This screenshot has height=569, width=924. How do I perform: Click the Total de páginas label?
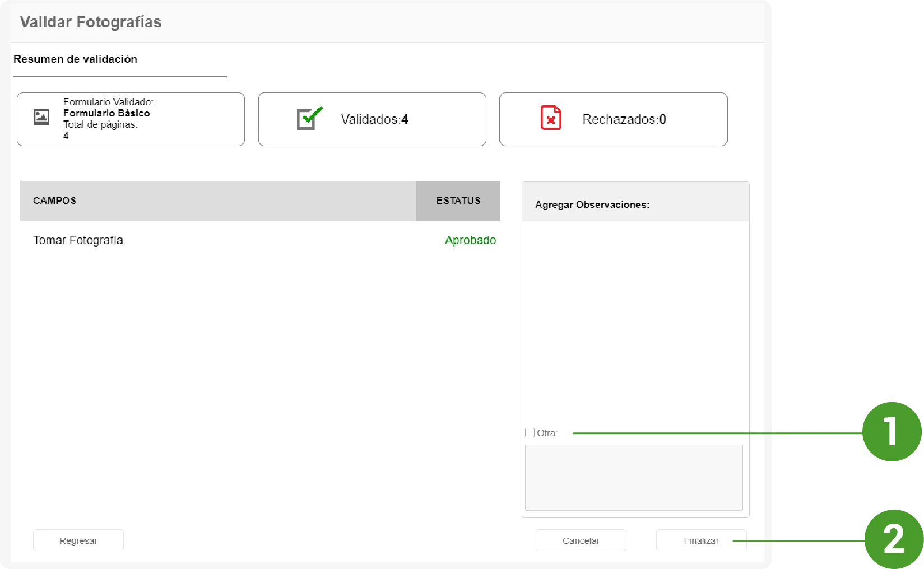(x=100, y=124)
